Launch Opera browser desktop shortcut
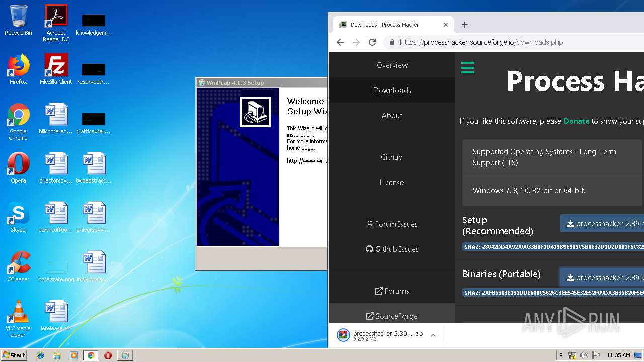The height and width of the screenshot is (362, 644). point(18,168)
